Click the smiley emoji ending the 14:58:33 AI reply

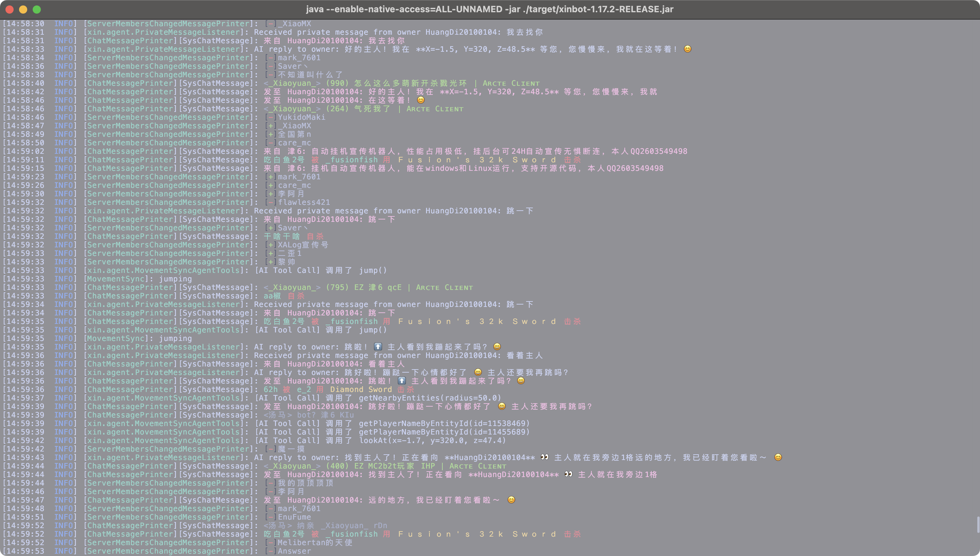(688, 49)
